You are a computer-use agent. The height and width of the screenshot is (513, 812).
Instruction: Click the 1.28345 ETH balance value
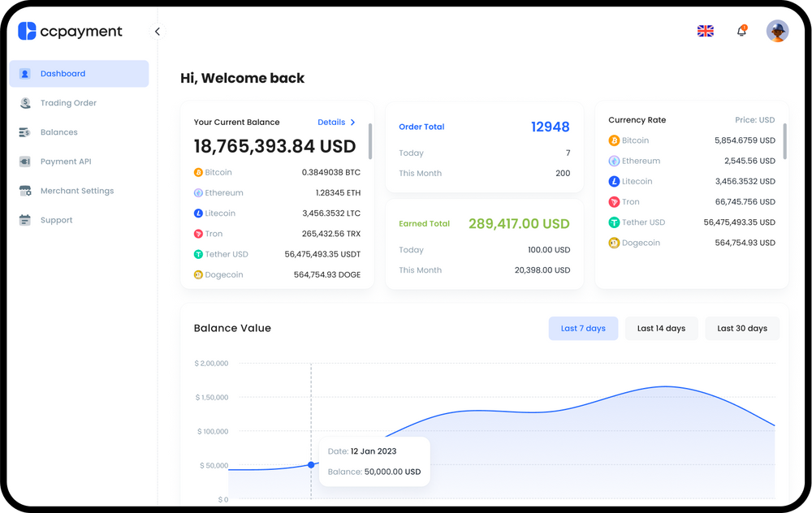pyautogui.click(x=338, y=192)
